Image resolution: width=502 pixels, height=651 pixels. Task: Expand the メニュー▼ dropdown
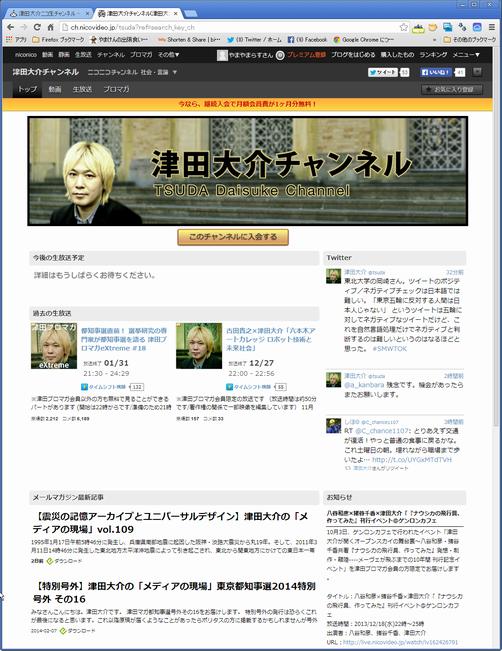(x=466, y=54)
